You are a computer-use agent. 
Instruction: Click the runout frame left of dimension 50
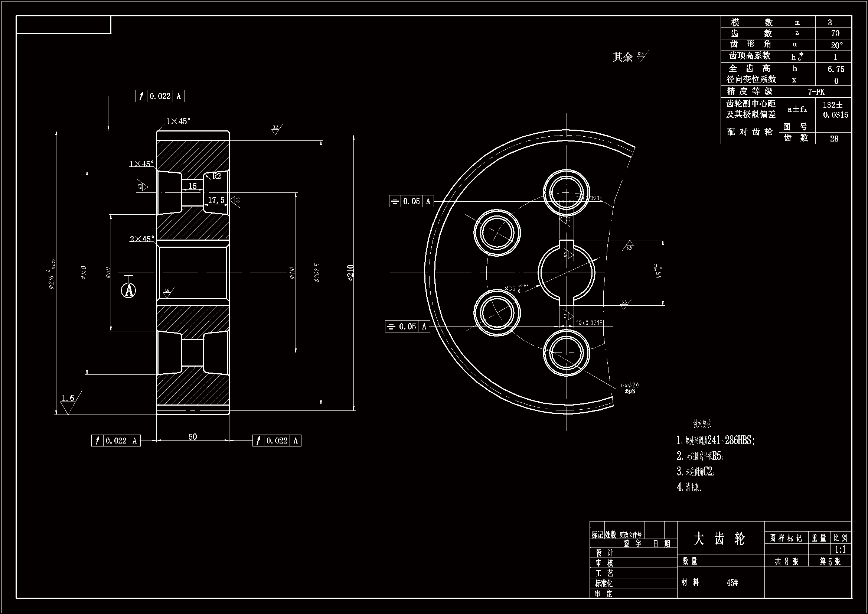click(x=116, y=441)
